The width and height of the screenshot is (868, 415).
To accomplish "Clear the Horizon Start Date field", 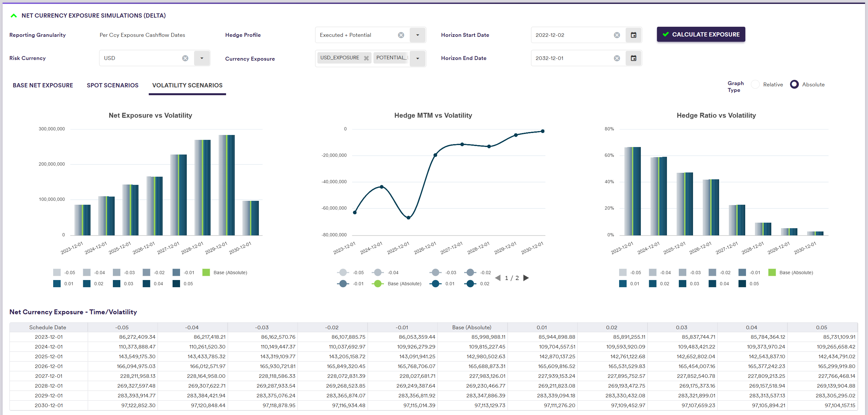I will point(616,35).
